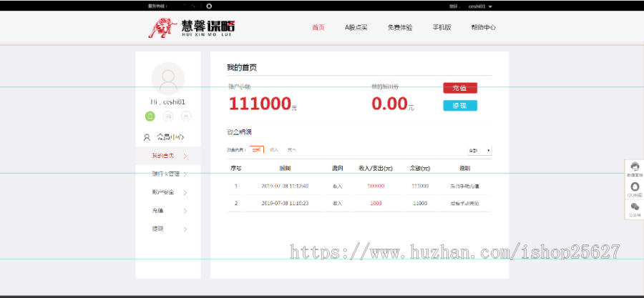
Task: Click the chevron beside 我的首页 in the sidebar
Action: pos(185,156)
